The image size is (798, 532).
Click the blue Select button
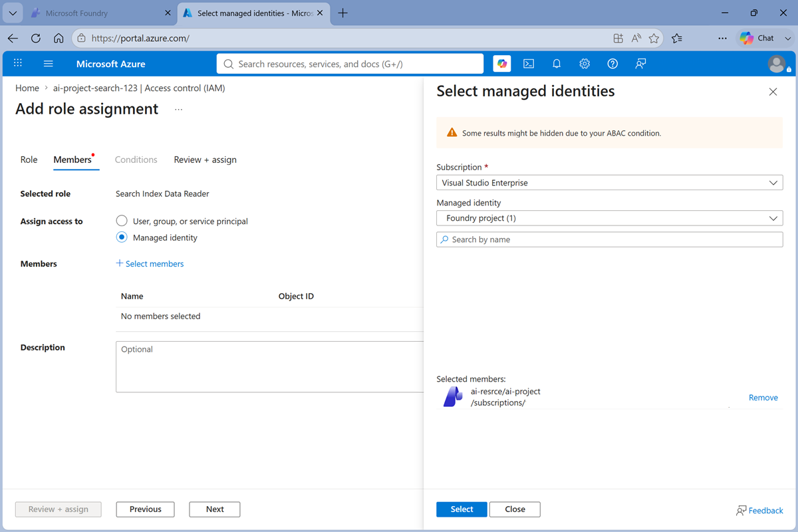(462, 509)
